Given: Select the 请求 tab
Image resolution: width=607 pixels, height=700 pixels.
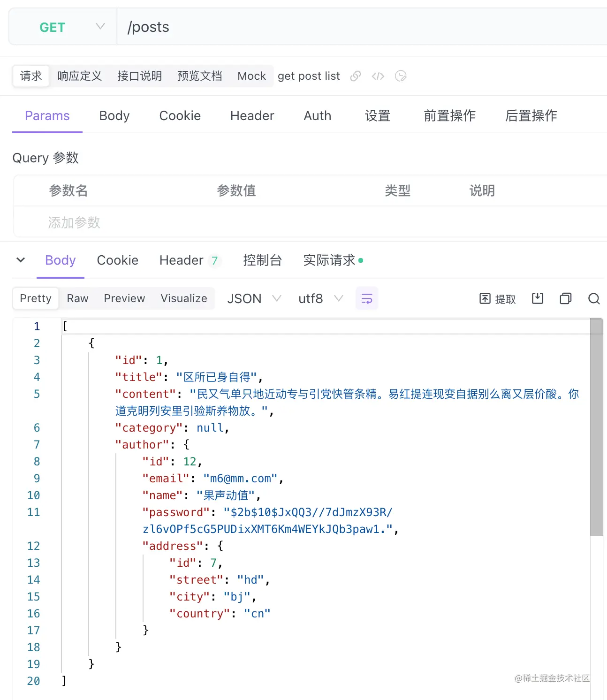Looking at the screenshot, I should 31,76.
